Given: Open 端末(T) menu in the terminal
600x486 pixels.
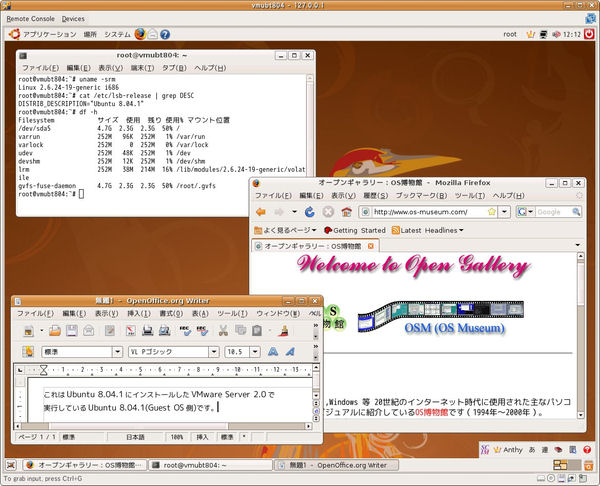Looking at the screenshot, I should pos(142,68).
